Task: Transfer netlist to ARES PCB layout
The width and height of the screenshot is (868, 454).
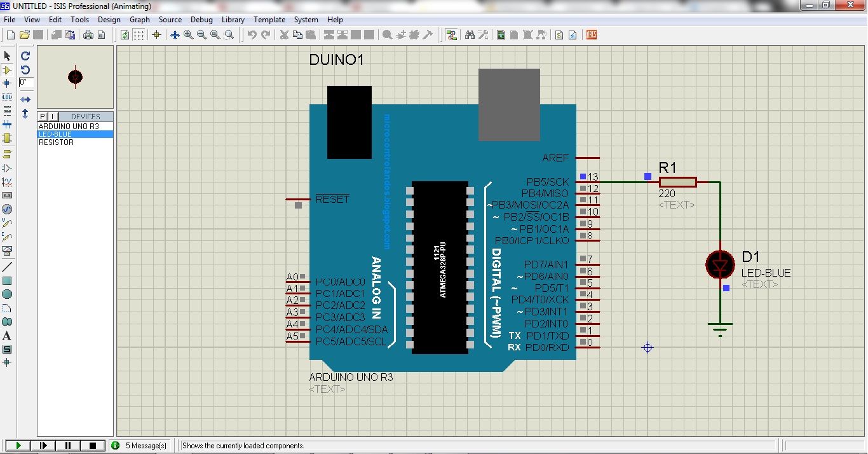Action: pos(590,35)
